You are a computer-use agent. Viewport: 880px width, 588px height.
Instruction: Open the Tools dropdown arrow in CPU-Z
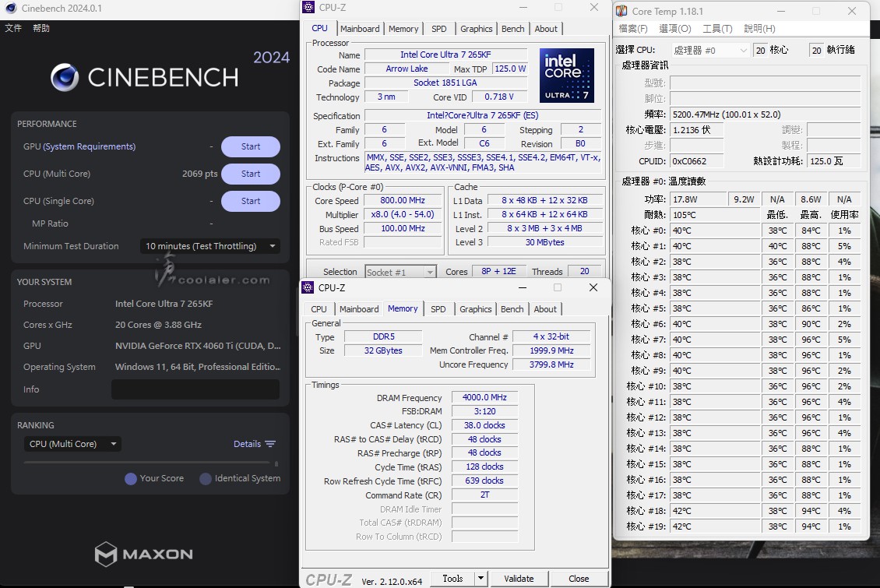coord(480,579)
